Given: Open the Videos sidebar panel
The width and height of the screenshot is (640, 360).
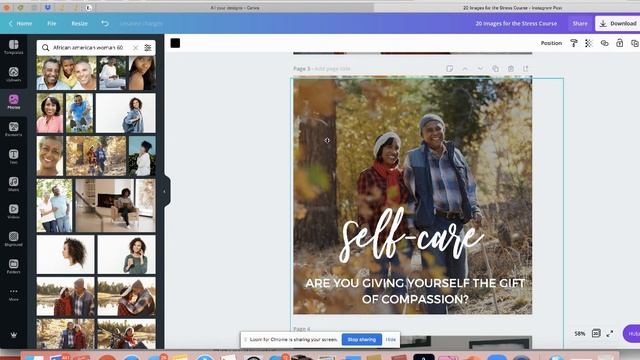Looking at the screenshot, I should (13, 211).
